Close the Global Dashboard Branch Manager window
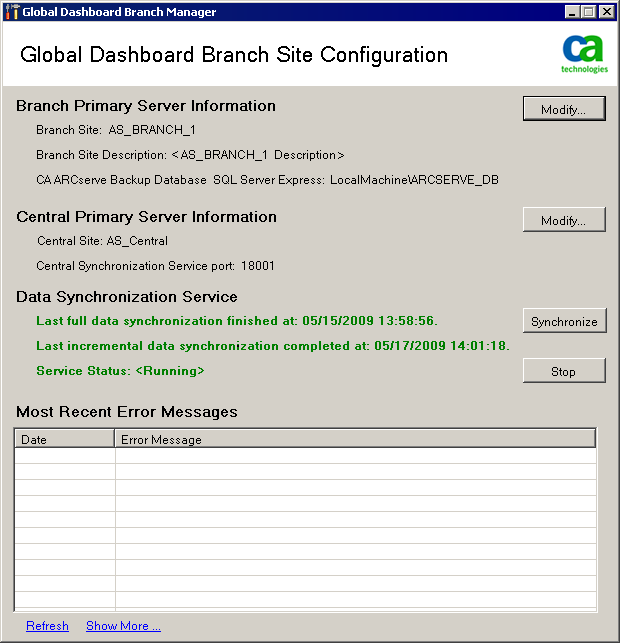The width and height of the screenshot is (620, 643). (x=606, y=12)
